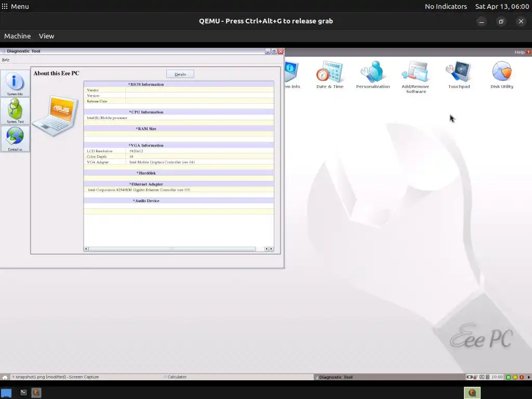Image resolution: width=532 pixels, height=399 pixels.
Task: Select Ethernet Adapter header
Action: [179, 184]
